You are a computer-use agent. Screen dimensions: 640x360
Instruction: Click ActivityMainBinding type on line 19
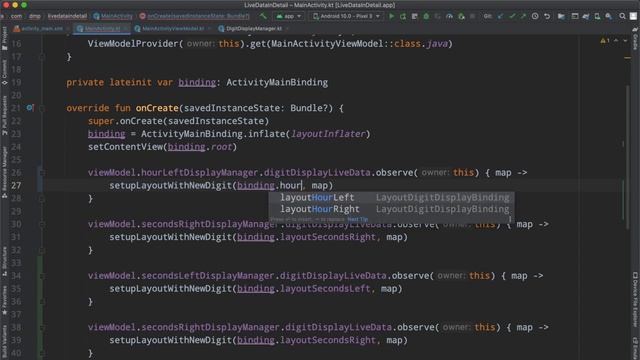(x=277, y=82)
